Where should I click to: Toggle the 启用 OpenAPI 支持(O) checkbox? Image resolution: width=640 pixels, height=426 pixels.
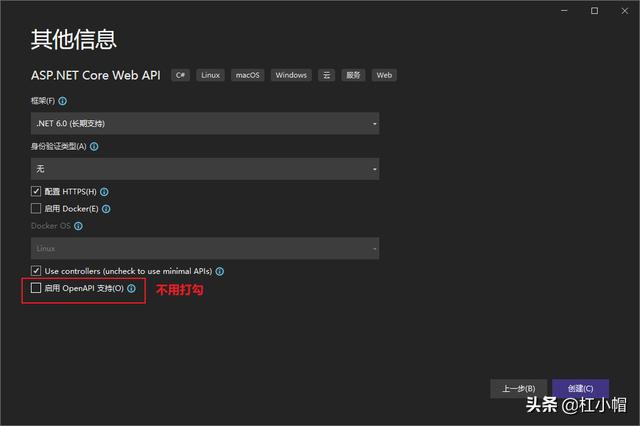pos(36,288)
